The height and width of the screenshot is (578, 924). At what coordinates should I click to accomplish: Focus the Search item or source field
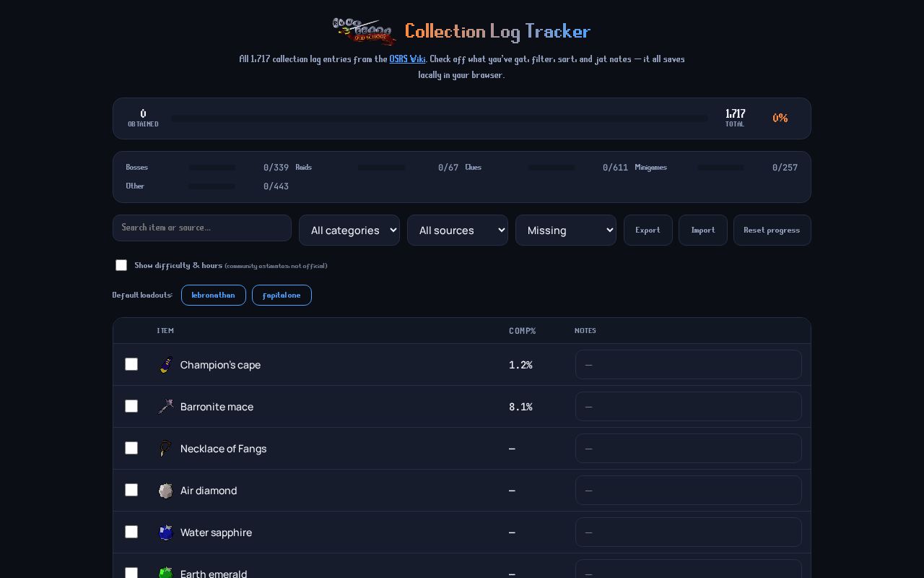coord(202,228)
